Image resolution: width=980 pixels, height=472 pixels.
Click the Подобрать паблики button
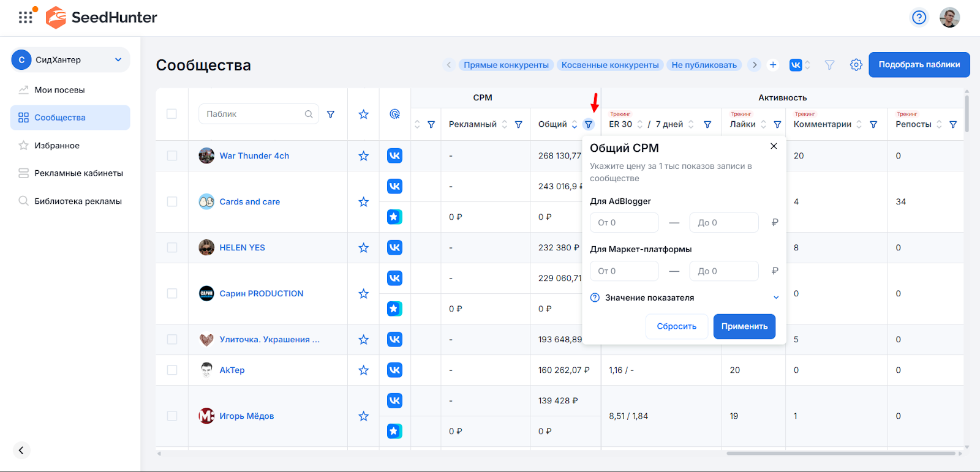pyautogui.click(x=919, y=65)
